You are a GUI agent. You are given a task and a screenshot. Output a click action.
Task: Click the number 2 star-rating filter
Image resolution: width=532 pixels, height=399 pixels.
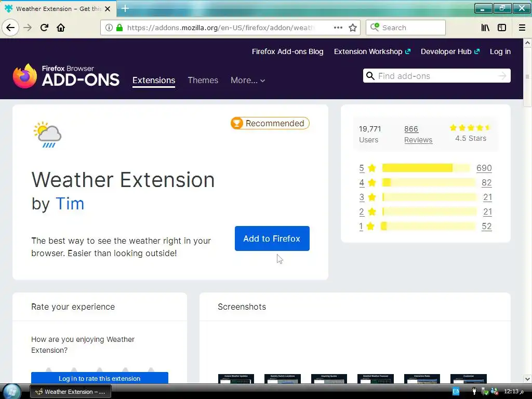(362, 212)
